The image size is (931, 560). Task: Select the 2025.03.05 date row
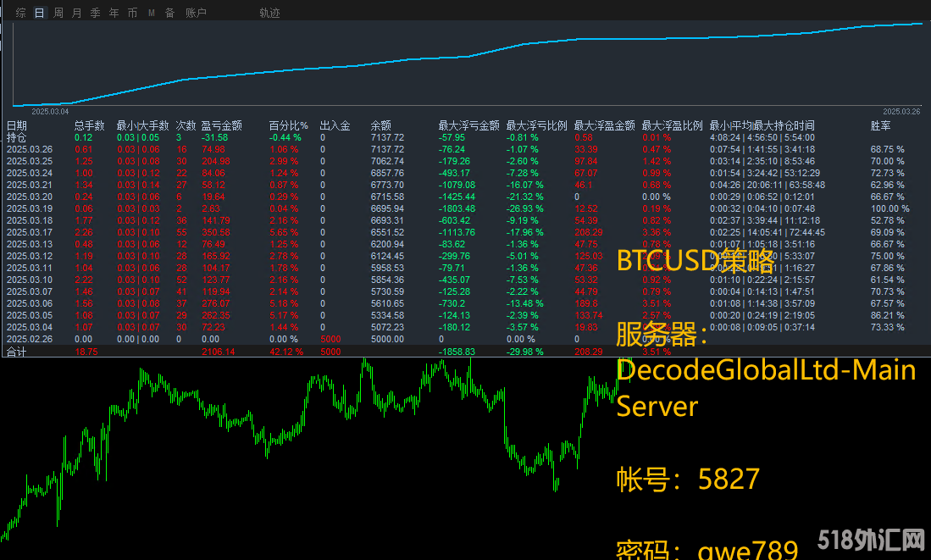pos(30,315)
